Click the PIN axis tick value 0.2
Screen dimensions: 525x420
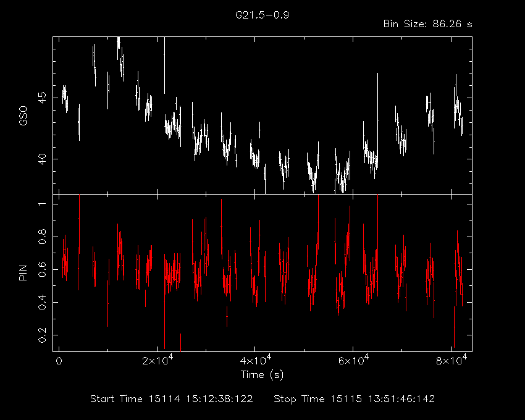[x=42, y=335]
